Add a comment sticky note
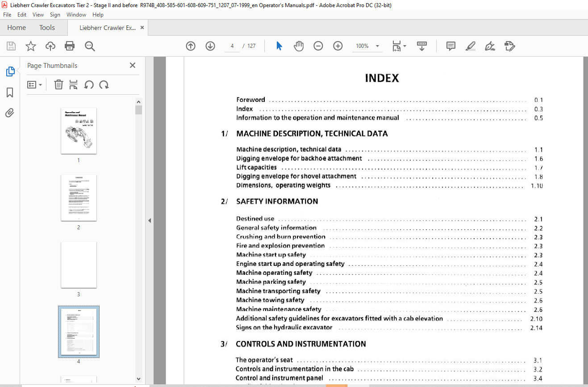This screenshot has height=387, width=588. 451,46
